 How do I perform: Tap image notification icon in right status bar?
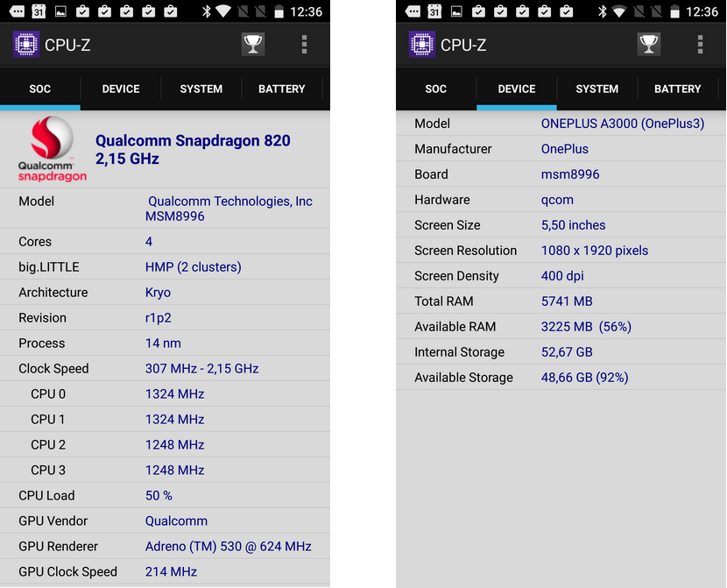[x=456, y=11]
